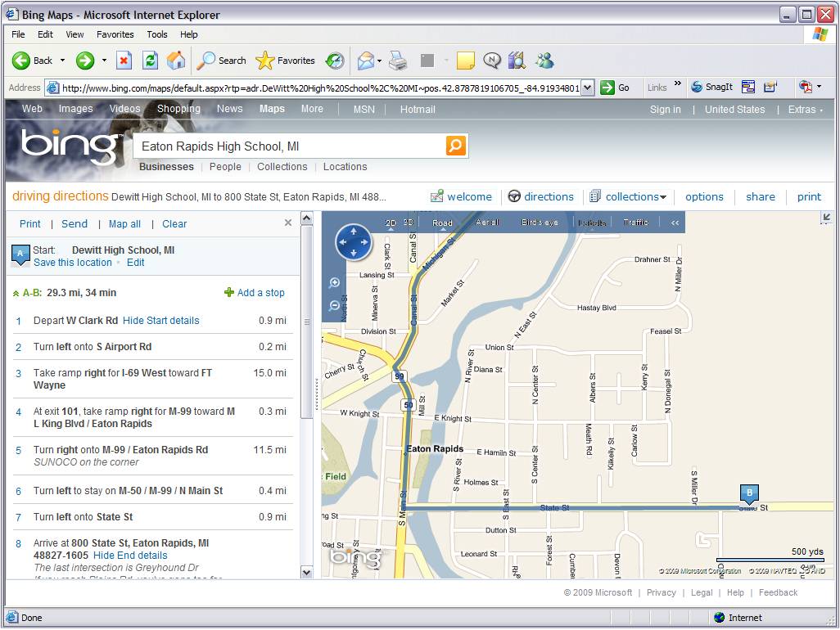The image size is (840, 630).
Task: Click the Mail envelope icon
Action: click(x=365, y=61)
